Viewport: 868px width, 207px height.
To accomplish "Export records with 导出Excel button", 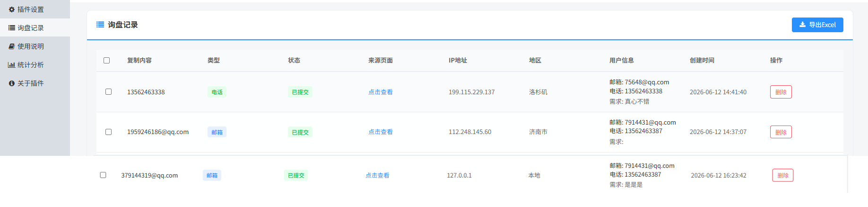I will 817,25.
